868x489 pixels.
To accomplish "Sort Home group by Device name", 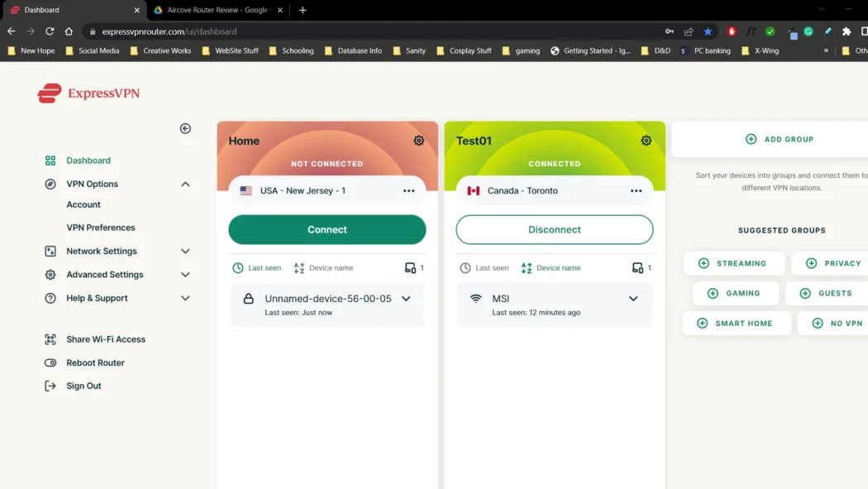I will point(323,268).
